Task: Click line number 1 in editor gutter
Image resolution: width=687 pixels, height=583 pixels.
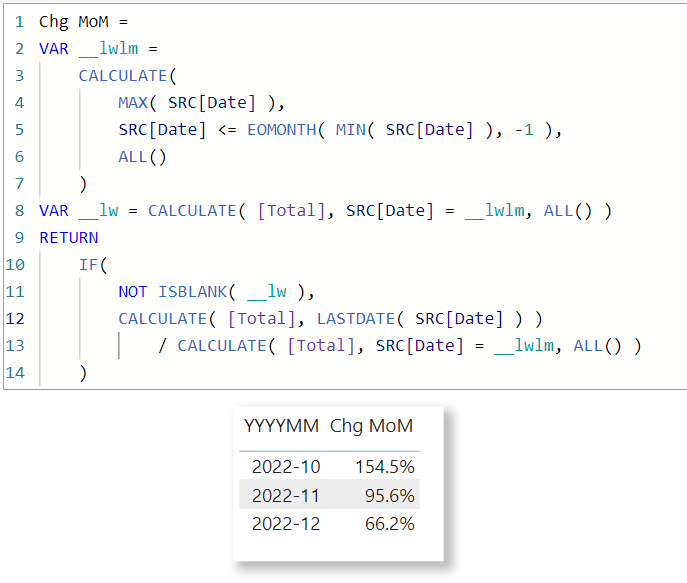Action: click(x=19, y=21)
